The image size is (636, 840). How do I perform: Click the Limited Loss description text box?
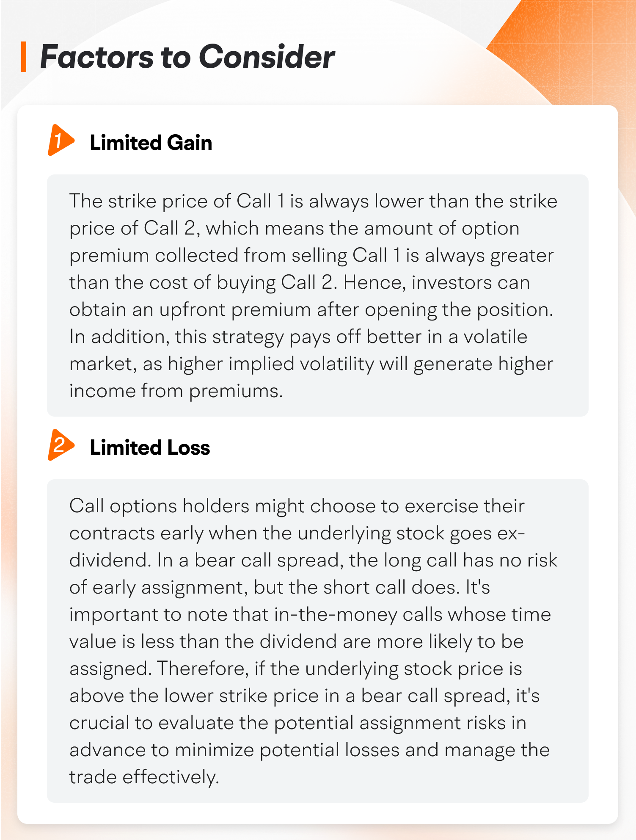pyautogui.click(x=317, y=641)
